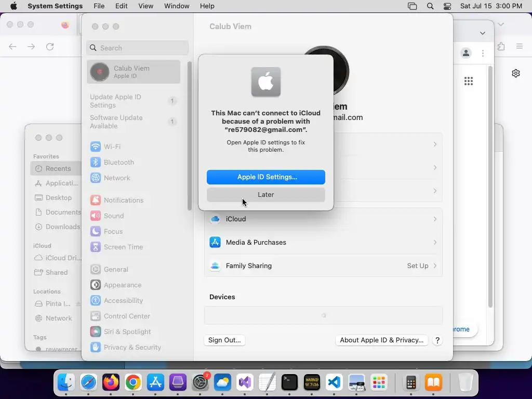Select Bluetooth in Settings sidebar
This screenshot has width=532, height=399.
(134, 162)
